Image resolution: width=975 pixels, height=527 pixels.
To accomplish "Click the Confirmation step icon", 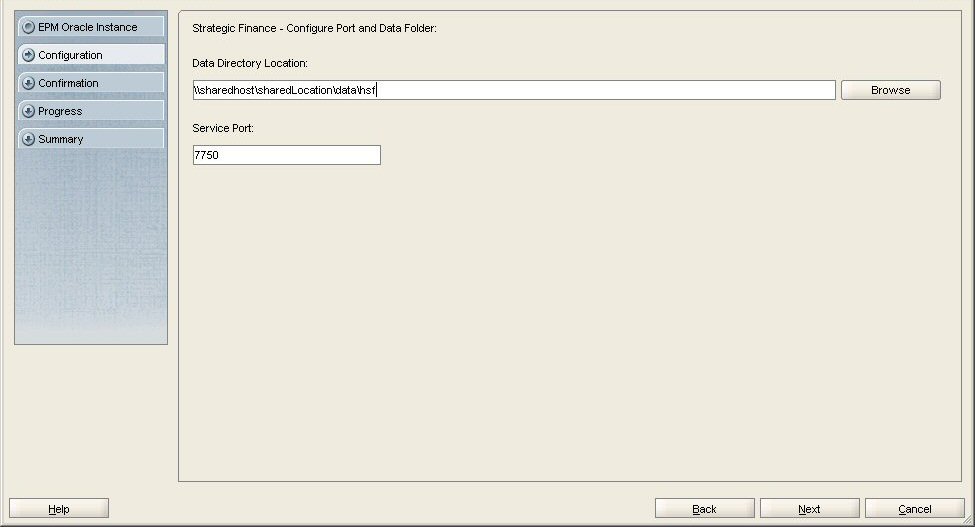I will [28, 83].
